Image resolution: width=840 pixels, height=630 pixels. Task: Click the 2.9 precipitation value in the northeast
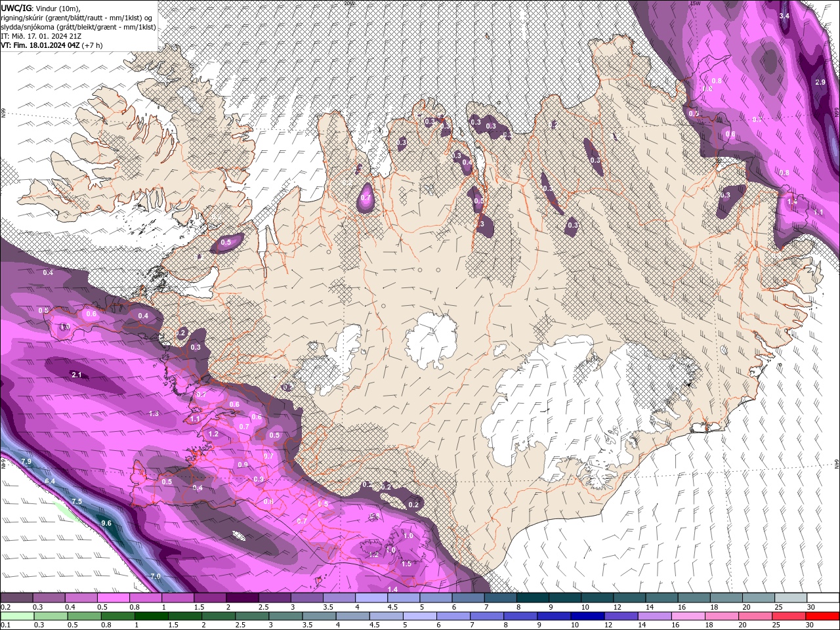pyautogui.click(x=820, y=82)
